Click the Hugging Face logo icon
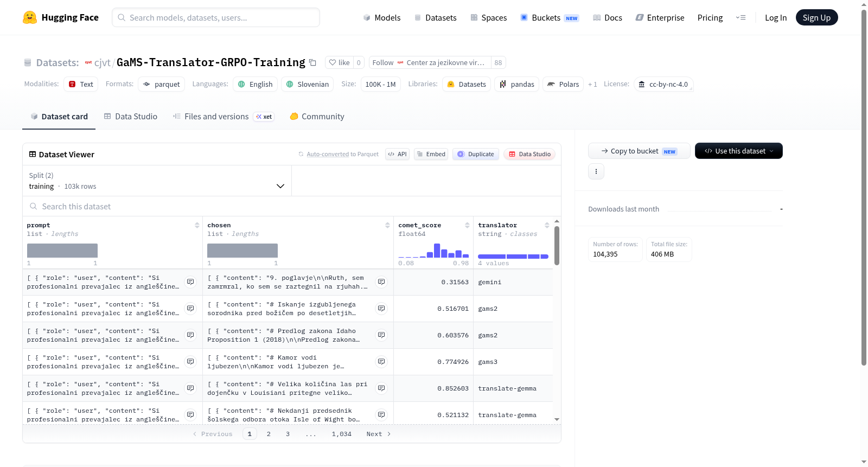Image resolution: width=868 pixels, height=467 pixels. [x=30, y=17]
